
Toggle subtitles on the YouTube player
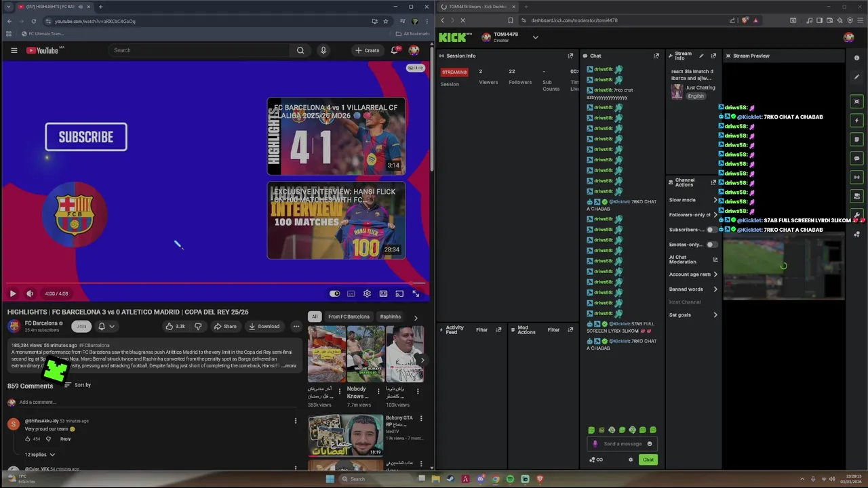coord(351,293)
